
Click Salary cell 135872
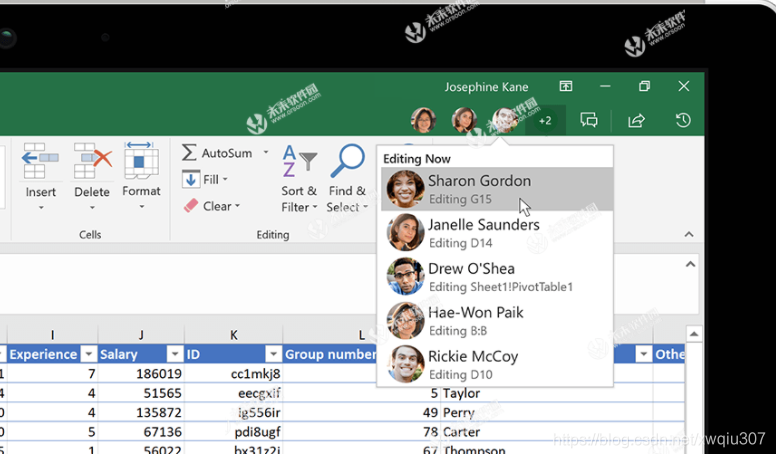[x=141, y=412]
